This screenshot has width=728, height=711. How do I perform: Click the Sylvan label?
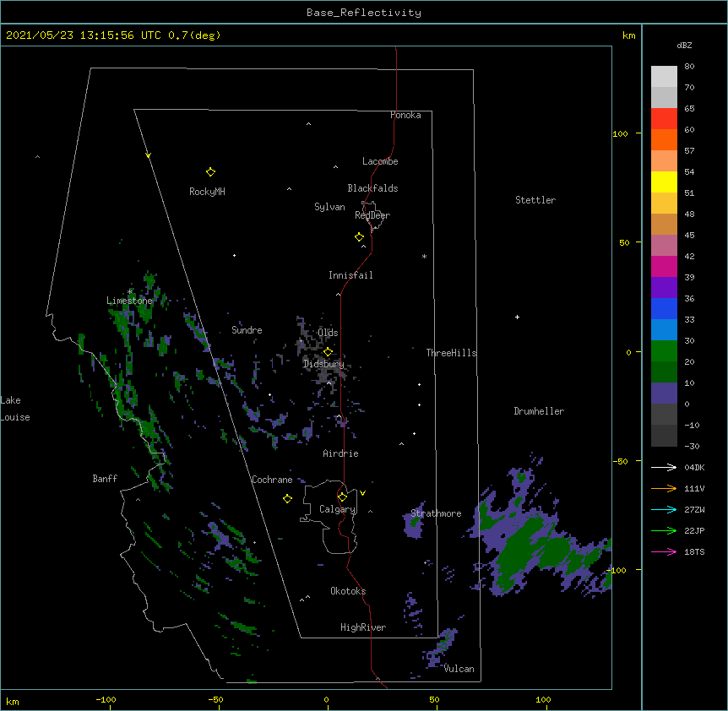click(329, 207)
